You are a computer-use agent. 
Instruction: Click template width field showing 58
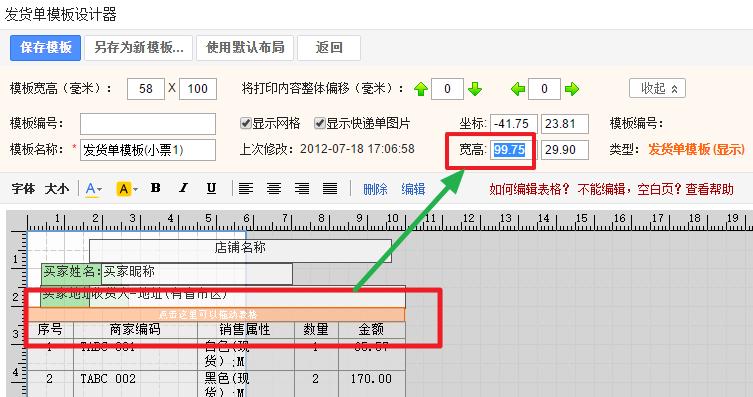(x=146, y=89)
